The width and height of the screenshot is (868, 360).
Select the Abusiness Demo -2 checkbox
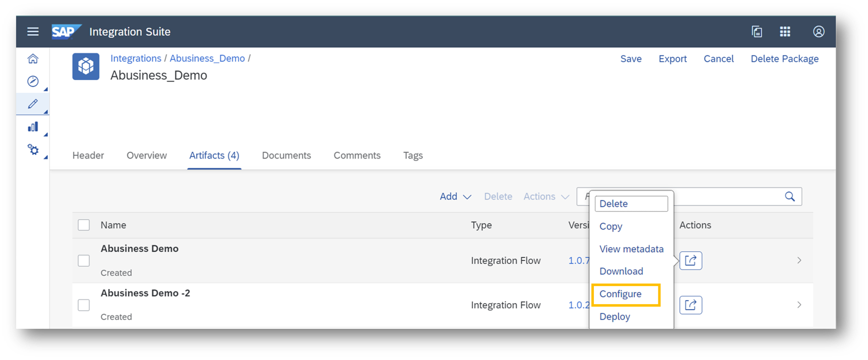click(x=84, y=305)
